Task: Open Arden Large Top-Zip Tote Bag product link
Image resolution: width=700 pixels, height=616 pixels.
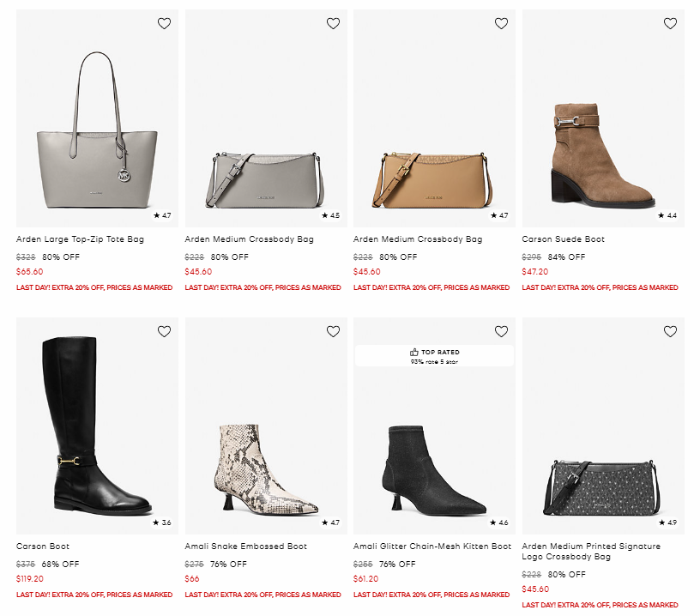Action: pos(80,239)
